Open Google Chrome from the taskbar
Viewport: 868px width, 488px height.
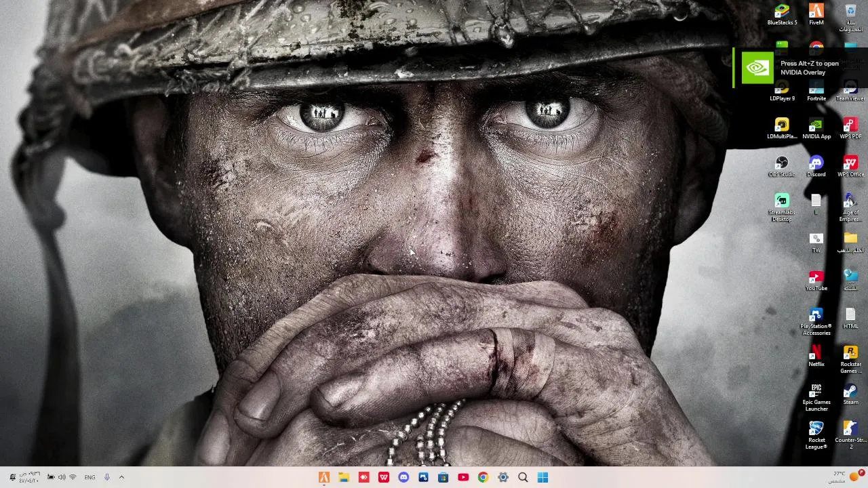coord(483,477)
